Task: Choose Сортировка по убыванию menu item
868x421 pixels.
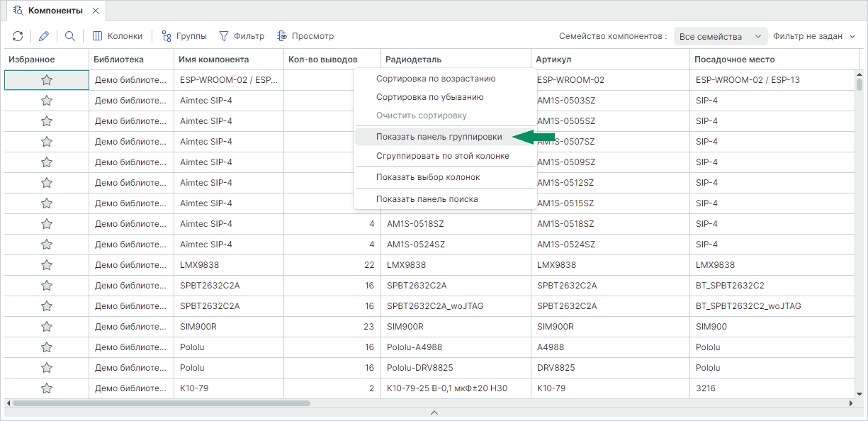Action: tap(444, 97)
